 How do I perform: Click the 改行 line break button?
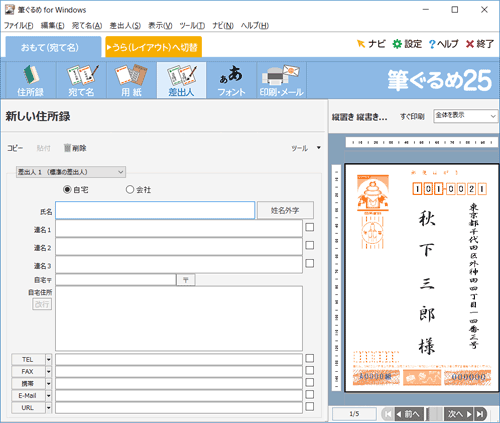coord(42,304)
